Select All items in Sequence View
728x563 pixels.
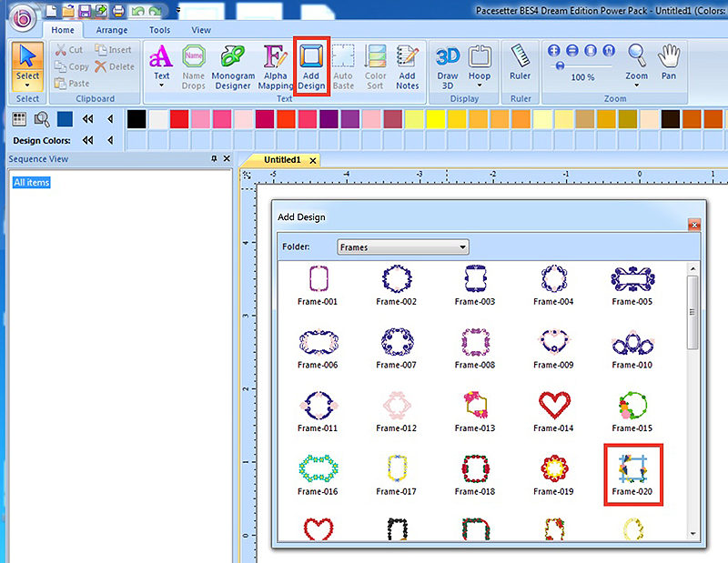32,183
